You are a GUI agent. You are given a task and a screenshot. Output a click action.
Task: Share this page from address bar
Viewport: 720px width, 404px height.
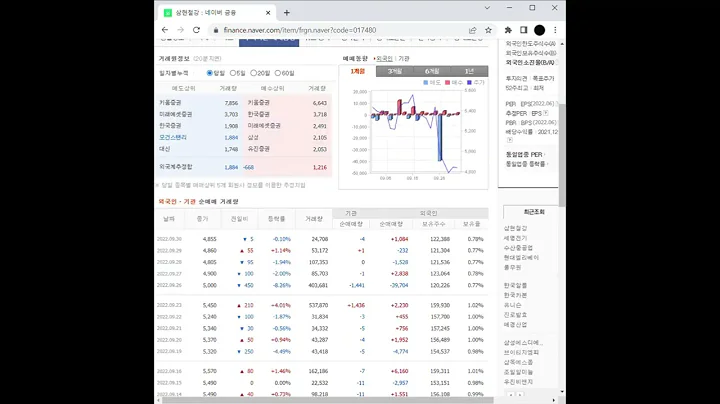point(472,30)
